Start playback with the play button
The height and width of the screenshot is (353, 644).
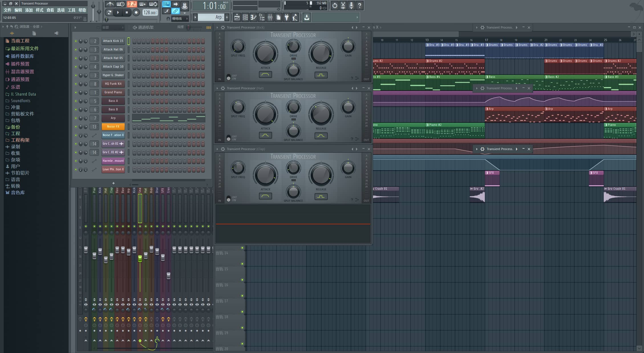pyautogui.click(x=118, y=12)
